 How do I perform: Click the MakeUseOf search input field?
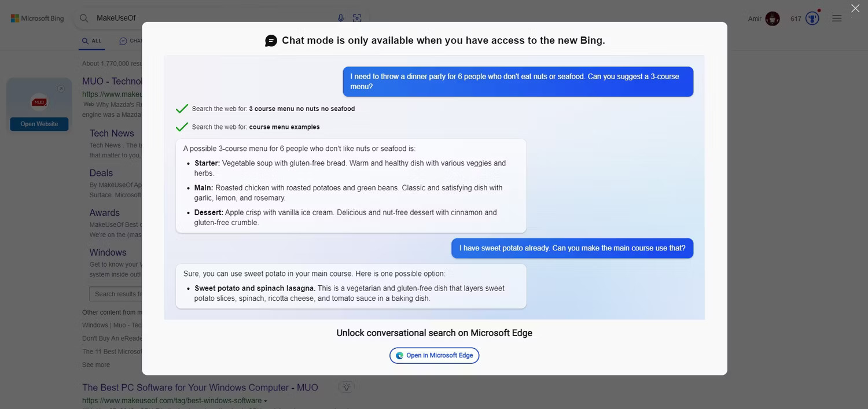(x=214, y=19)
